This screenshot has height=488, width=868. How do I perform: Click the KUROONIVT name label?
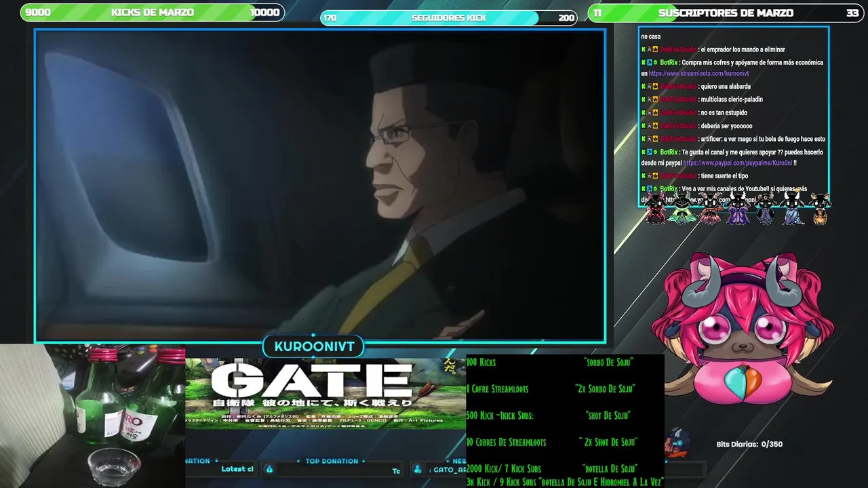[x=314, y=346]
